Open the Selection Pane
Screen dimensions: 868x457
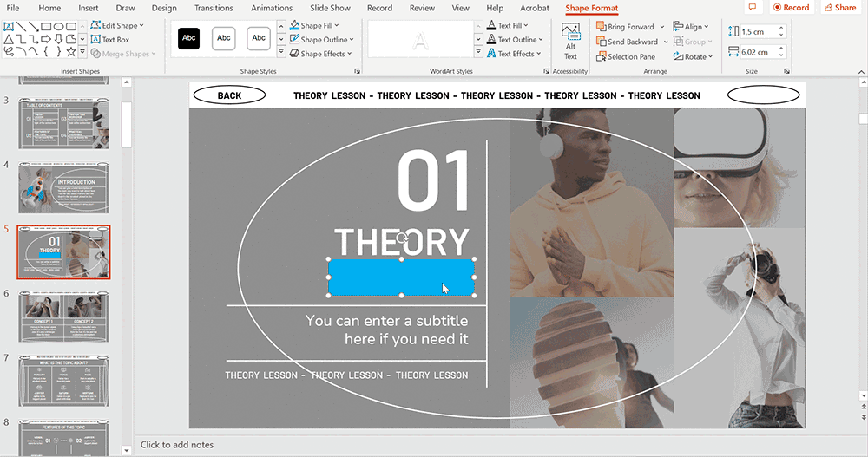click(625, 56)
